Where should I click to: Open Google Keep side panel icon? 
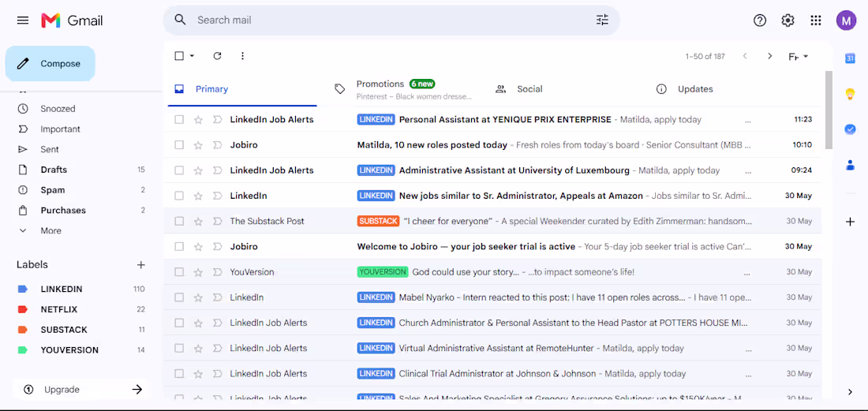tap(851, 94)
